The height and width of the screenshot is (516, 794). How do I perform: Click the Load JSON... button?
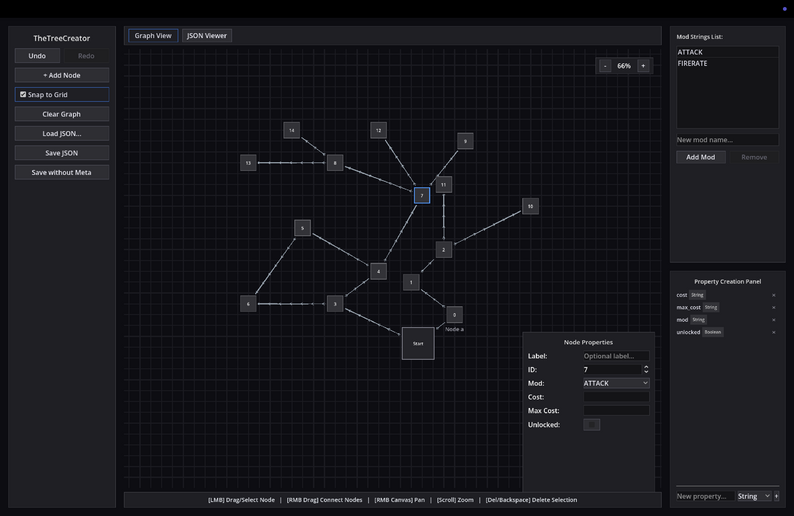(62, 133)
